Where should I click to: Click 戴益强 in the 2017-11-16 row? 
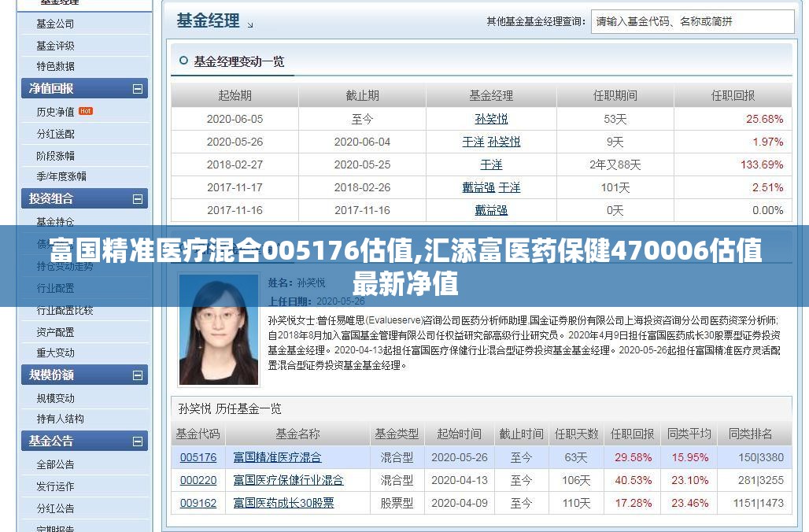491,210
